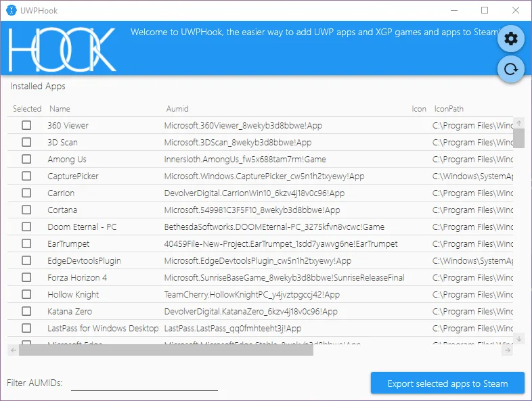Click the Icon column header
The image size is (532, 401).
coord(419,109)
